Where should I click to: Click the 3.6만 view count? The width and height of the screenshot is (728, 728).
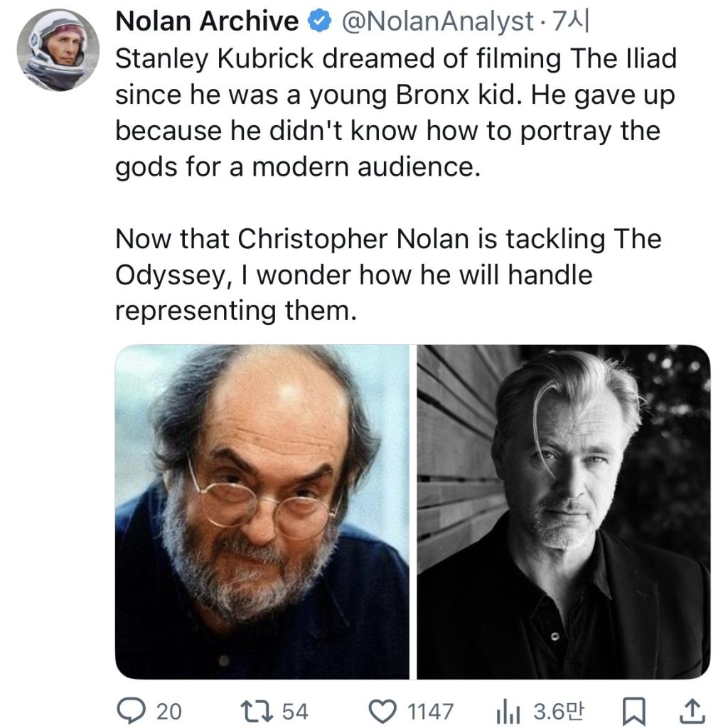tap(559, 711)
